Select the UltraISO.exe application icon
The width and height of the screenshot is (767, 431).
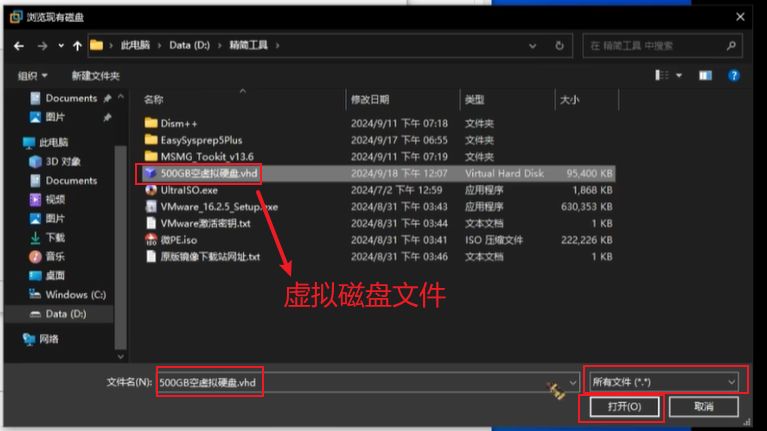[151, 190]
